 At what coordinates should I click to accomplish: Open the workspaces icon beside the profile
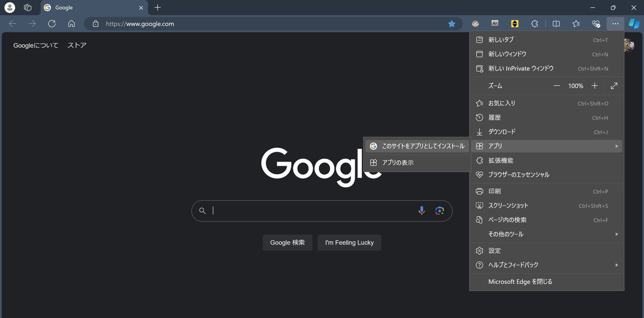tap(28, 8)
